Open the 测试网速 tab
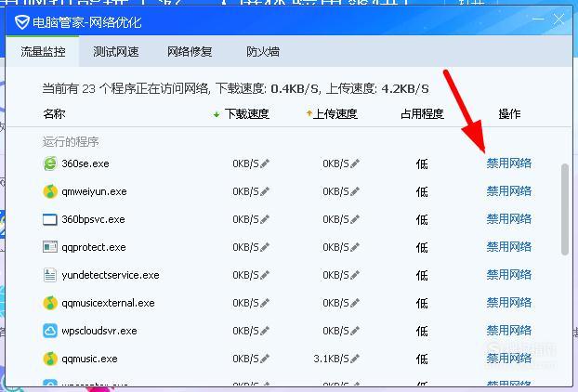The image size is (578, 392). [x=116, y=52]
